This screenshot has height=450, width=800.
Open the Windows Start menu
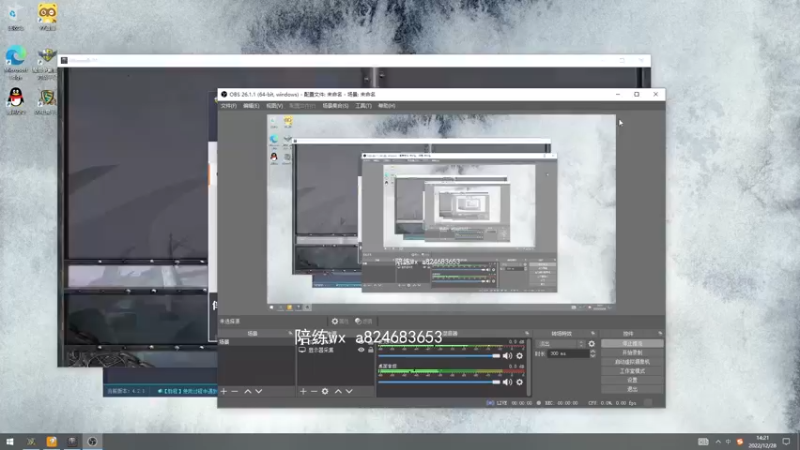tap(10, 441)
